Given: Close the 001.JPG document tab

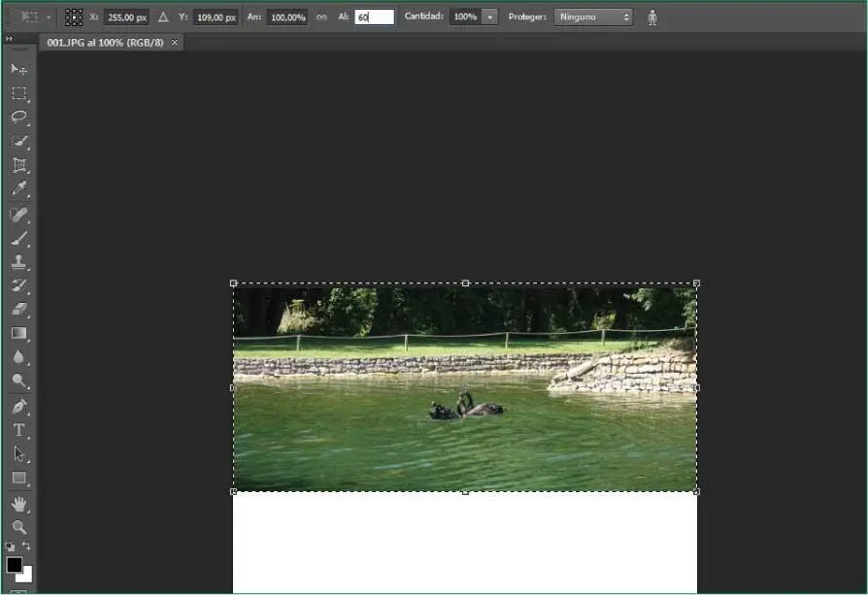Looking at the screenshot, I should click(x=175, y=43).
